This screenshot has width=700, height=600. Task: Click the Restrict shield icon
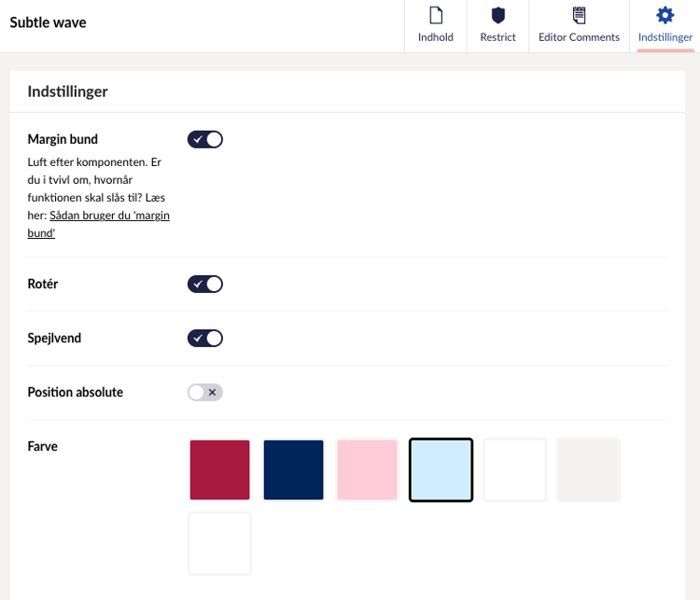click(497, 15)
